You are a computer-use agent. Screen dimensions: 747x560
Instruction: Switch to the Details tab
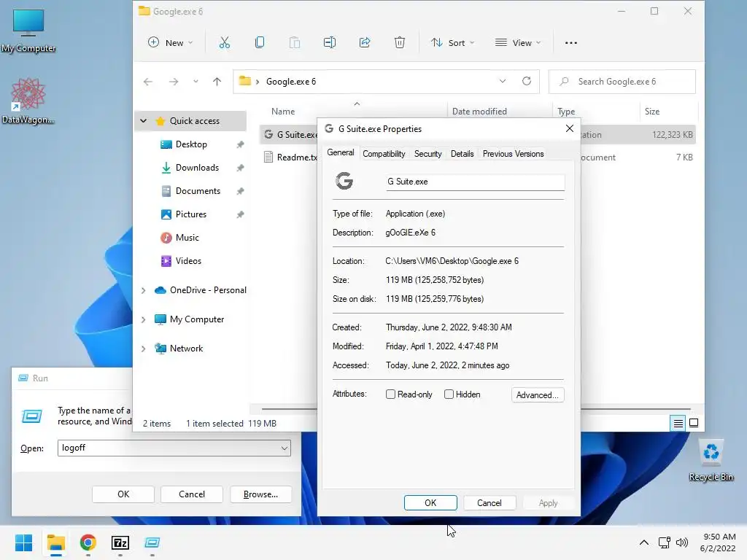click(462, 154)
